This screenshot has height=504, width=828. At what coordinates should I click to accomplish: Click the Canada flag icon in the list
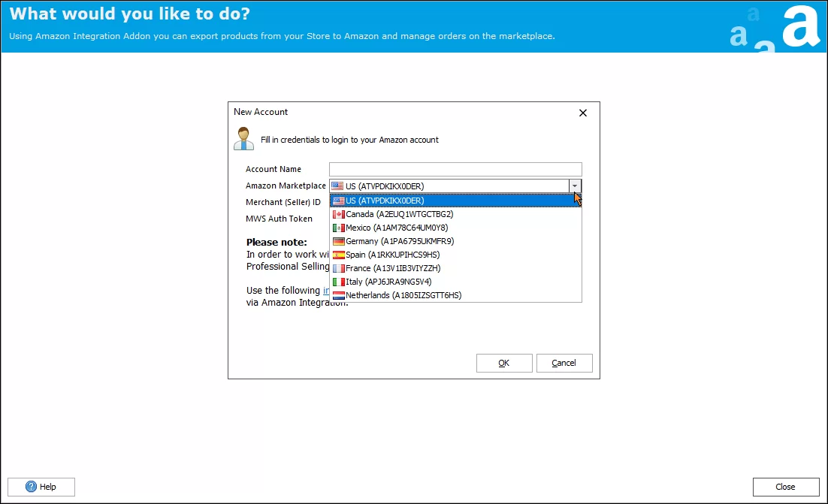pyautogui.click(x=338, y=214)
